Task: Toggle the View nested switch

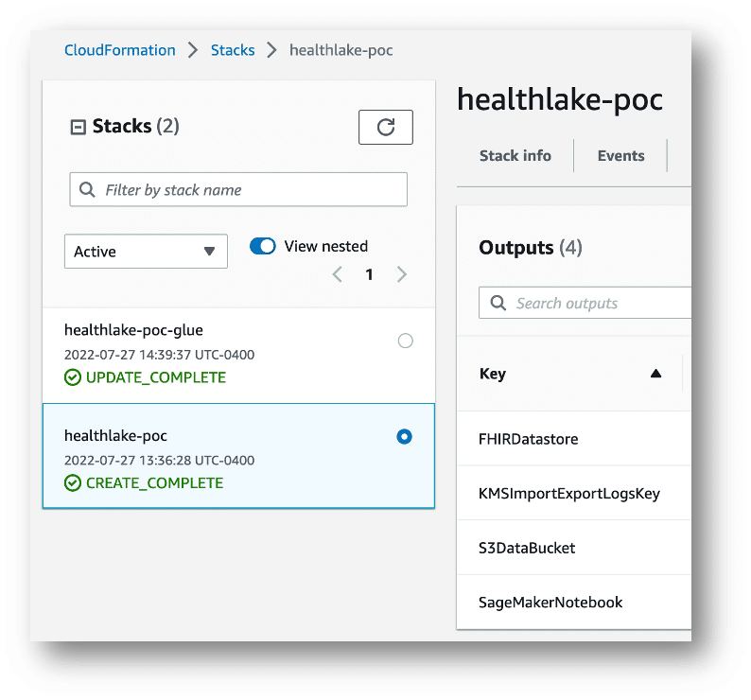Action: (263, 246)
